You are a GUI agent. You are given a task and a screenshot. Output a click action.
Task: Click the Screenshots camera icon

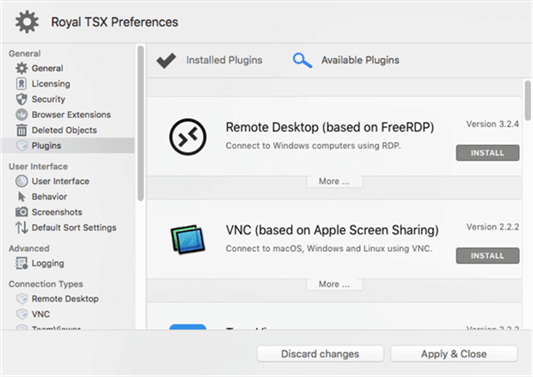tap(21, 212)
